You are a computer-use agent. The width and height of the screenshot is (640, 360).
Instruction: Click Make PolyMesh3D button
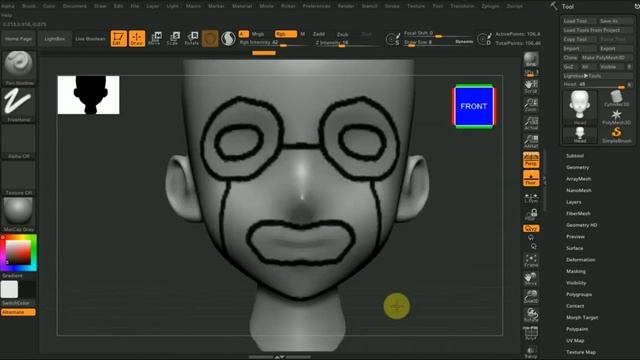point(606,58)
